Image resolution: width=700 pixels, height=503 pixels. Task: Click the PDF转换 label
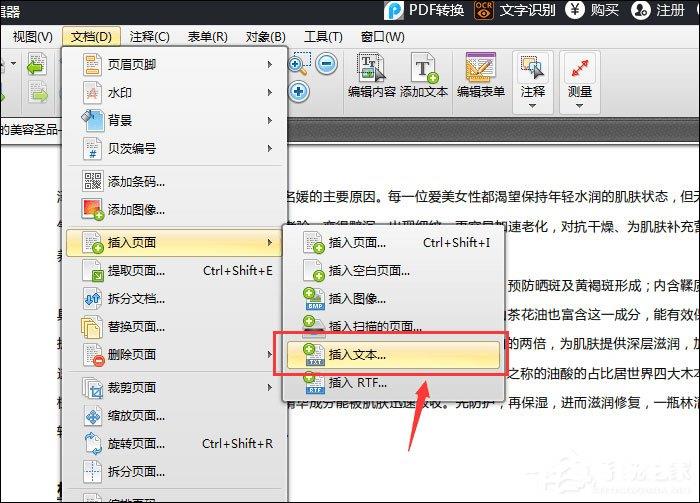tap(437, 10)
